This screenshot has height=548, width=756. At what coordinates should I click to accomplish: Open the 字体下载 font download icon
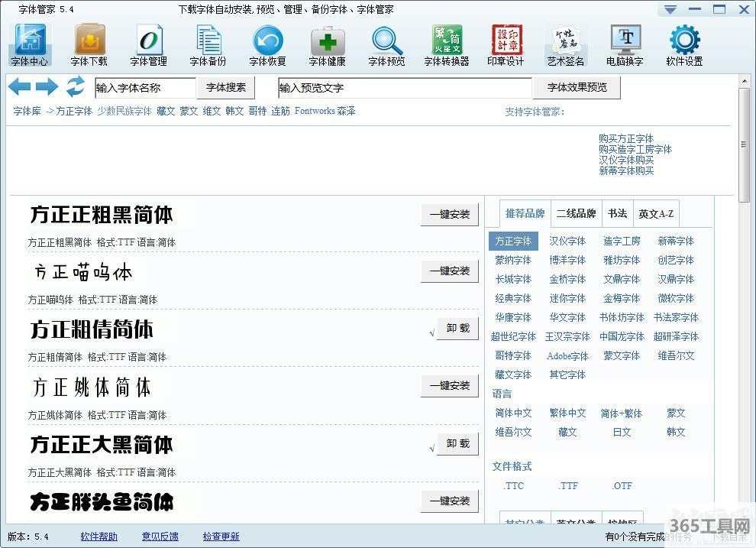(89, 40)
